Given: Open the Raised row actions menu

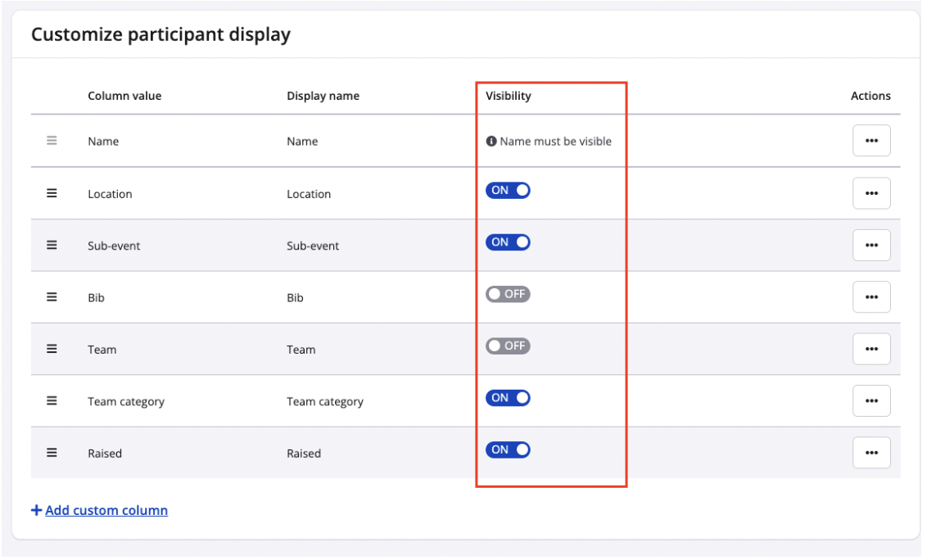Looking at the screenshot, I should pos(870,452).
